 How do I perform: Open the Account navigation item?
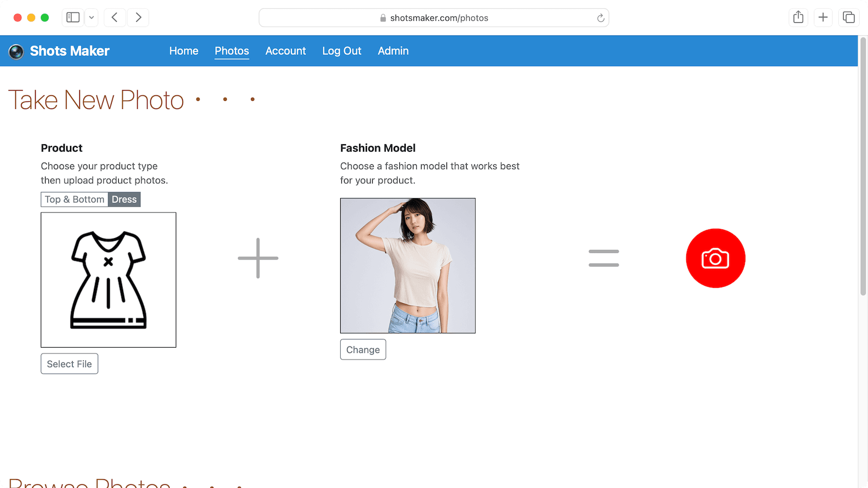285,51
